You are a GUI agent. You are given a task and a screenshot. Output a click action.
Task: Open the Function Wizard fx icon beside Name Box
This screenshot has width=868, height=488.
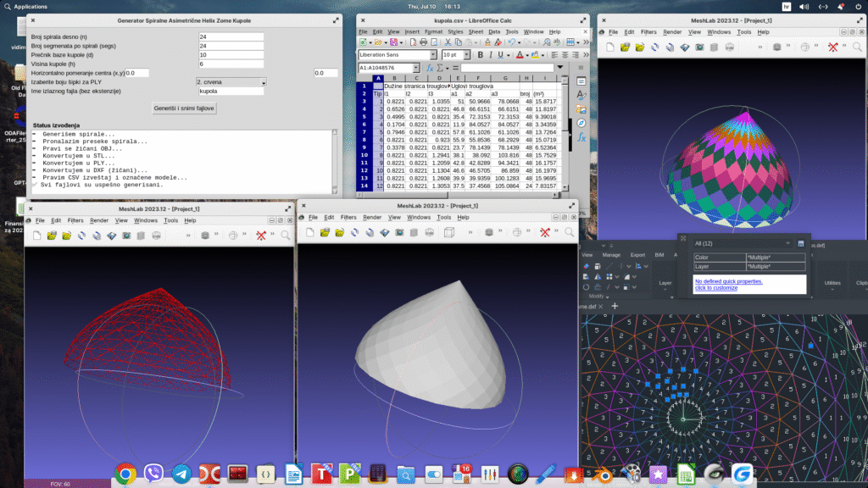(430, 68)
